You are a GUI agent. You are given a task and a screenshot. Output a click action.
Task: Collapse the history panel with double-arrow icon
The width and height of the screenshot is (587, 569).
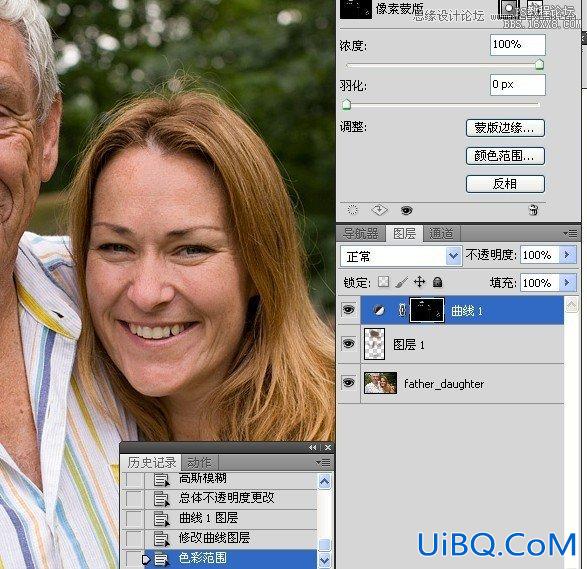[x=313, y=447]
